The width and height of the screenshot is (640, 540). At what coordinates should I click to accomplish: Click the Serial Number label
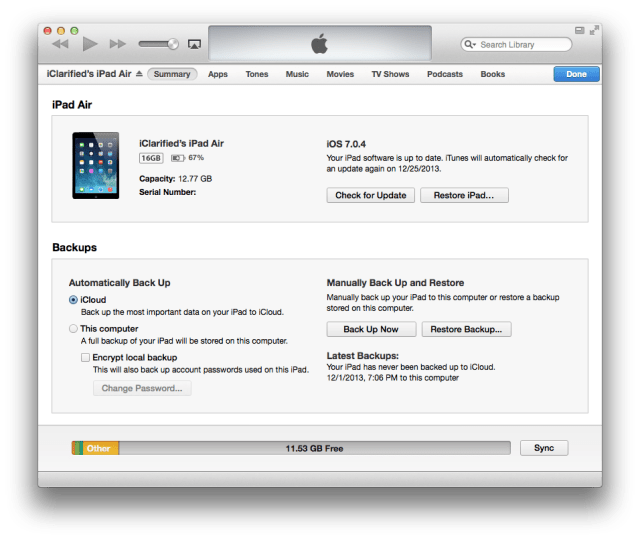pos(167,192)
